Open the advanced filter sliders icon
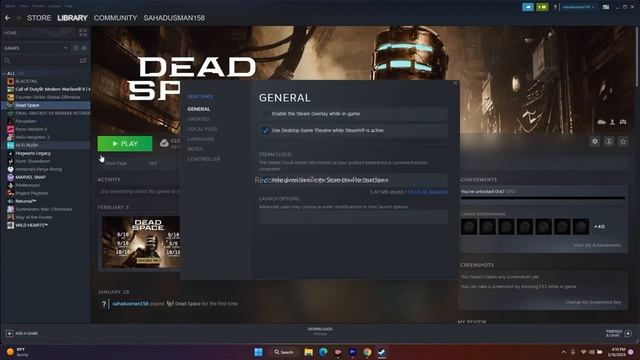The image size is (640, 360). [83, 60]
